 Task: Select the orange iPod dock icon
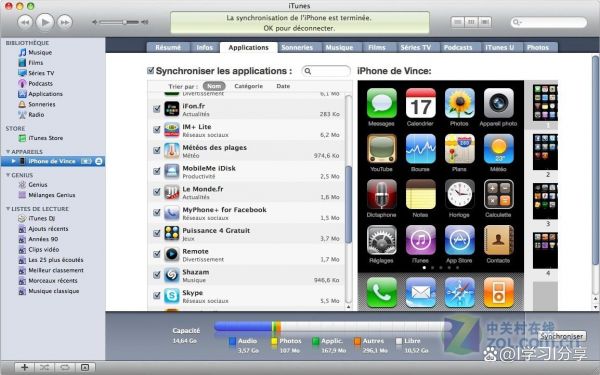(499, 293)
